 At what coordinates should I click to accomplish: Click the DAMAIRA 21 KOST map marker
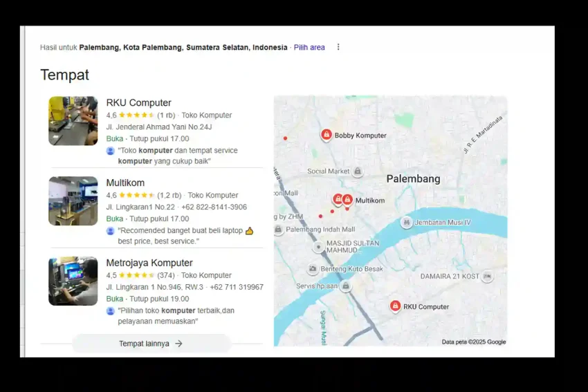click(x=487, y=277)
